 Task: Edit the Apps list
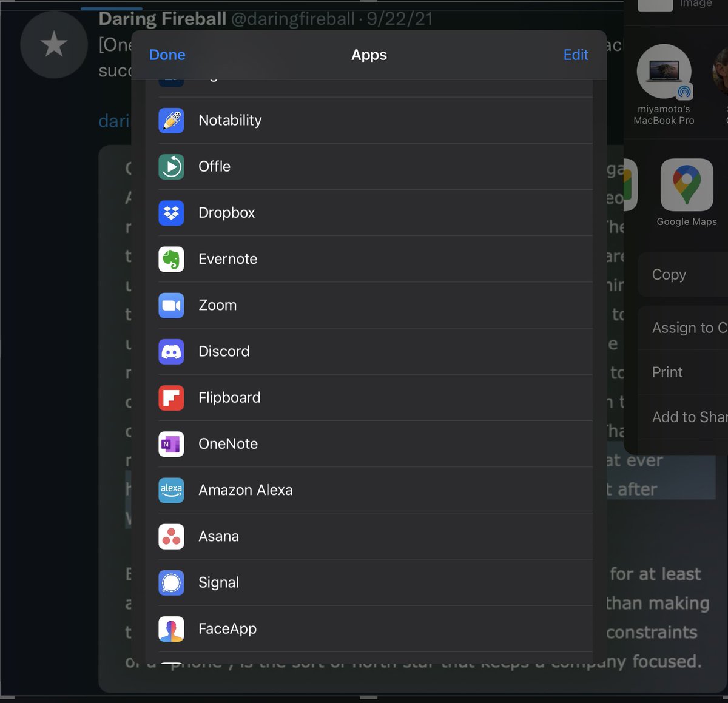tap(576, 55)
